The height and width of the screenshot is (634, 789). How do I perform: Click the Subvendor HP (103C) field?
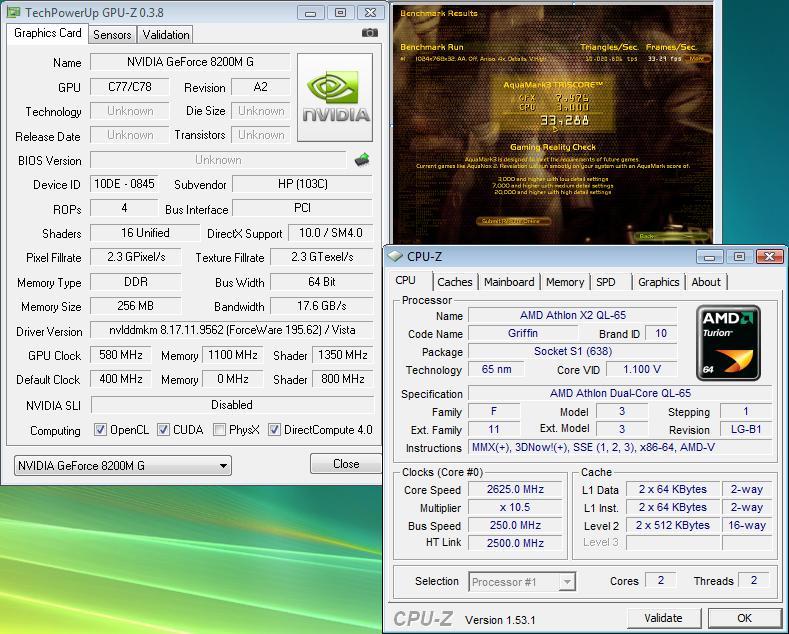(302, 184)
